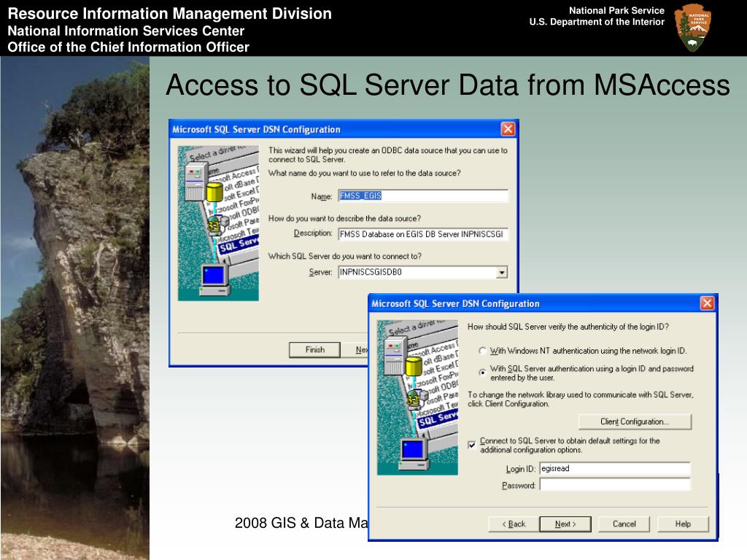This screenshot has height=560, width=747.
Task: Click the Name field containing FMSS_EGIS
Action: (423, 195)
